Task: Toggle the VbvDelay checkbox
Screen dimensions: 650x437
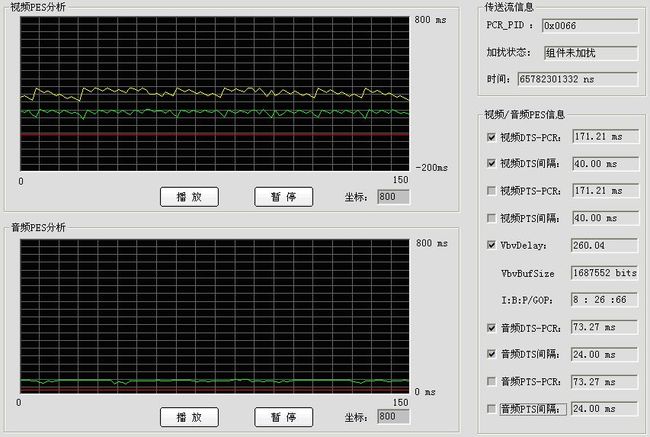Action: (491, 245)
